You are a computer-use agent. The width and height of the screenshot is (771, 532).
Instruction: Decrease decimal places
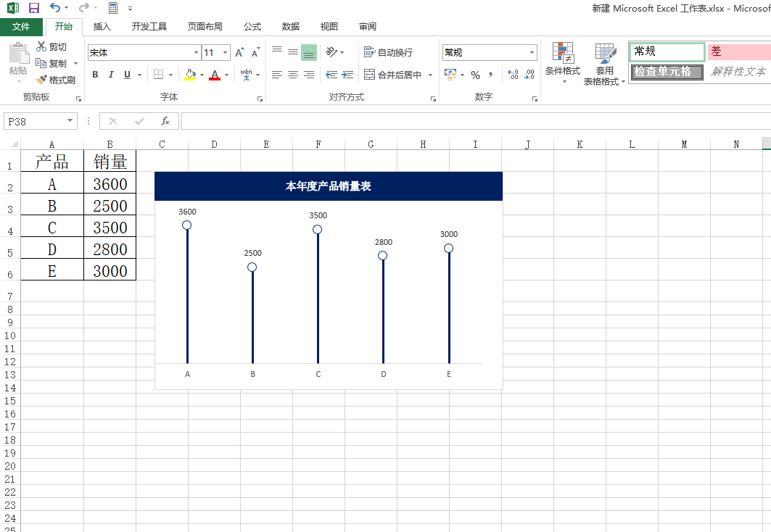529,75
